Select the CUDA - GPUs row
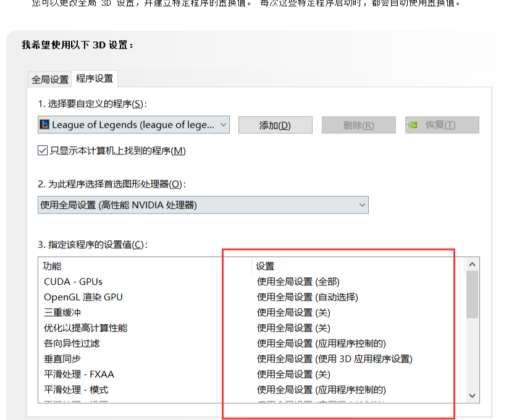Image resolution: width=509 pixels, height=420 pixels. tap(251, 282)
